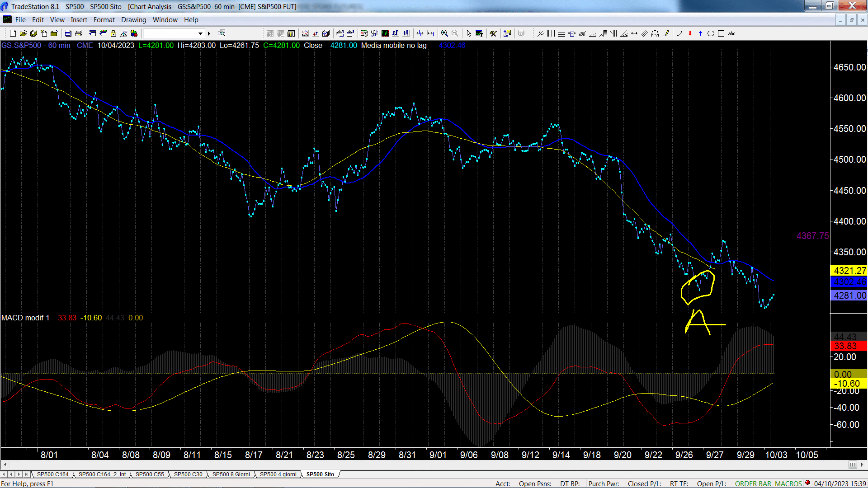Select the Pointer arrow tool
The height and width of the screenshot is (488, 868).
tap(469, 33)
